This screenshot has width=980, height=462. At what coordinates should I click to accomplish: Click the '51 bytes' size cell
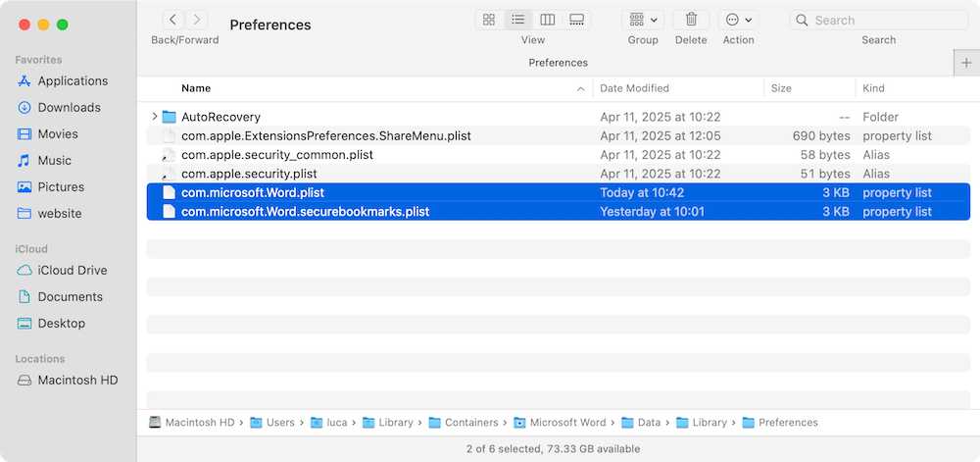825,174
